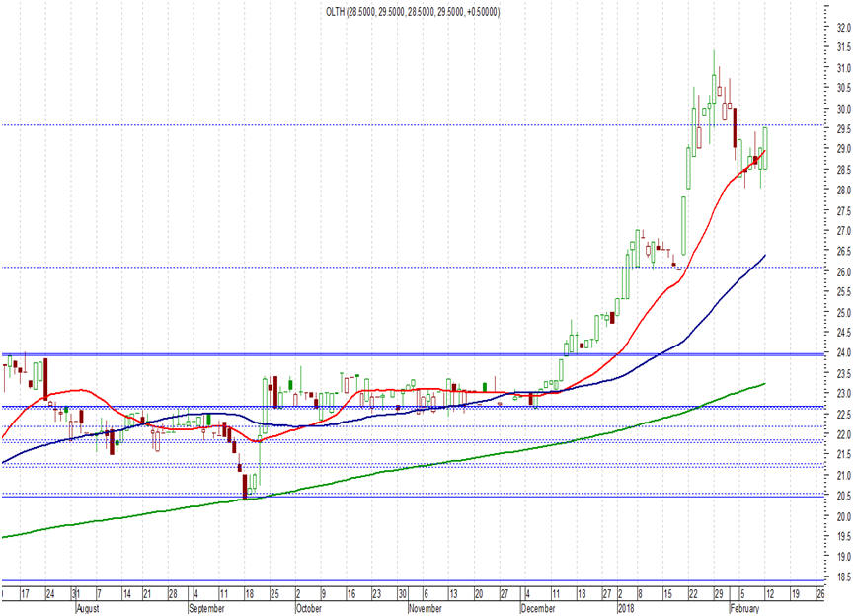The width and height of the screenshot is (855, 616).
Task: Select the date label 28 on time axis
Action: click(173, 593)
